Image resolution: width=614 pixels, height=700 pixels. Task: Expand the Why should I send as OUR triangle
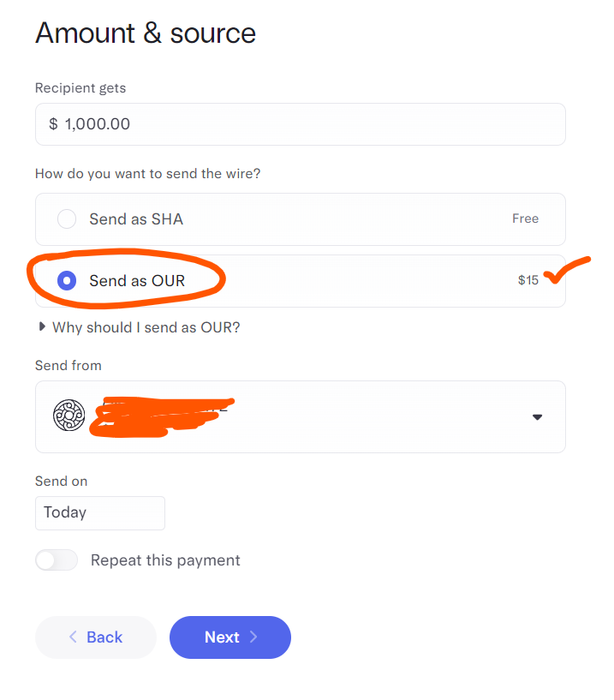[x=42, y=326]
